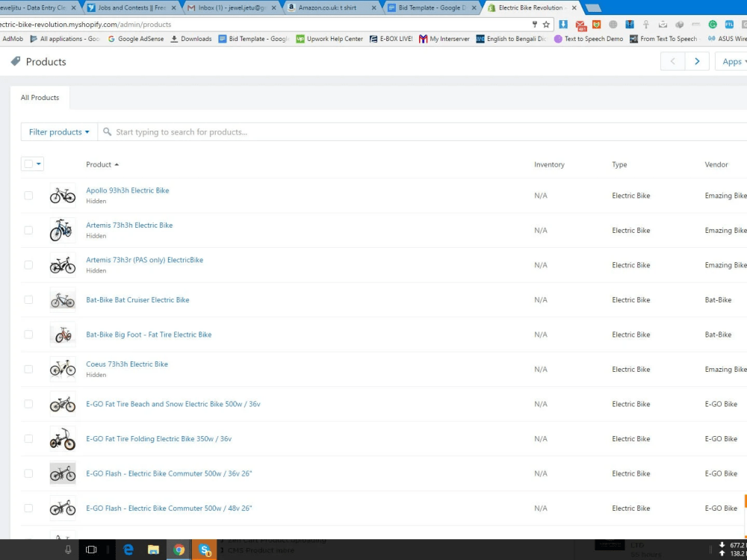Viewport: 747px width, 560px height.
Task: Check the Bat-Bike Bat Cruiser row
Action: (x=28, y=299)
